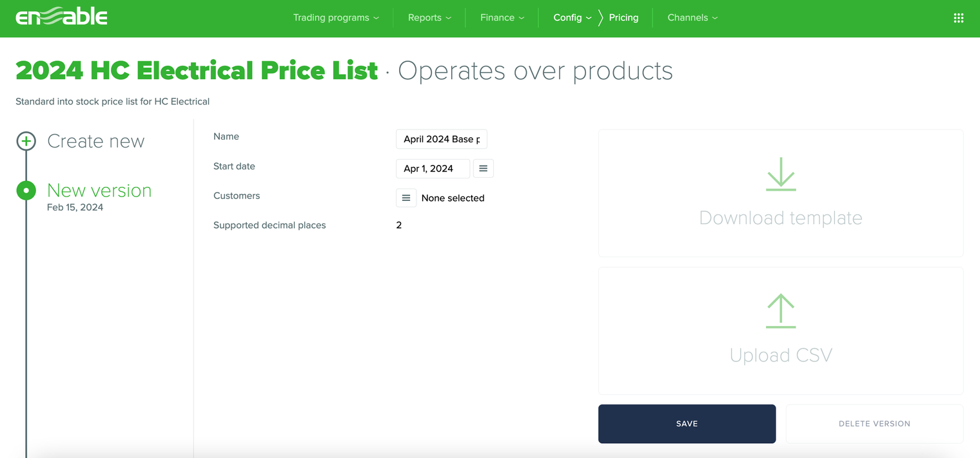
Task: Click the 2024 HC Electrical Price List title
Action: click(x=197, y=71)
